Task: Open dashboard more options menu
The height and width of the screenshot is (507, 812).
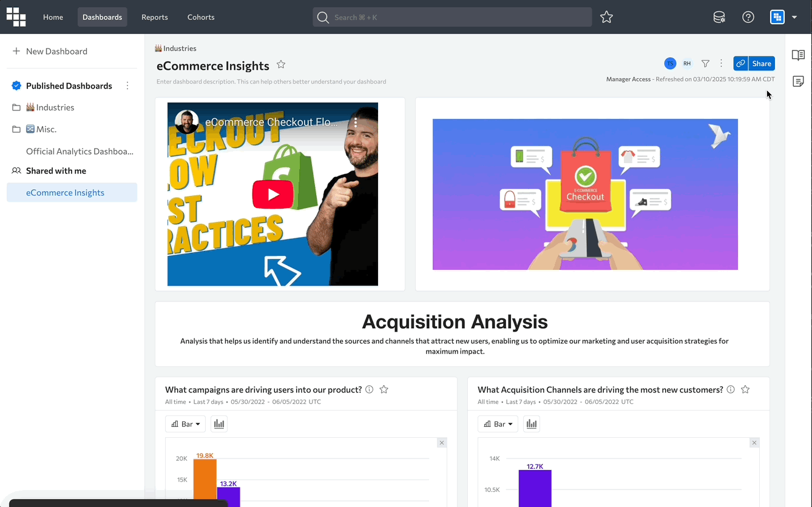Action: click(721, 63)
